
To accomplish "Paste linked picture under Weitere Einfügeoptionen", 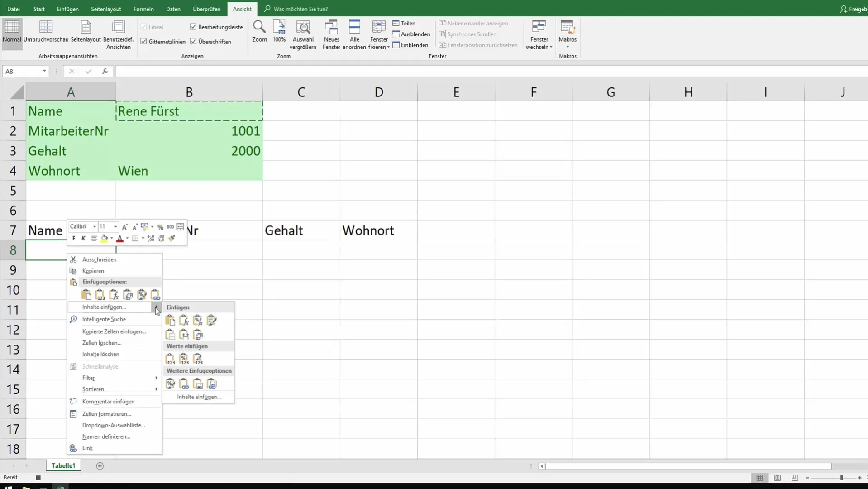I will point(211,384).
